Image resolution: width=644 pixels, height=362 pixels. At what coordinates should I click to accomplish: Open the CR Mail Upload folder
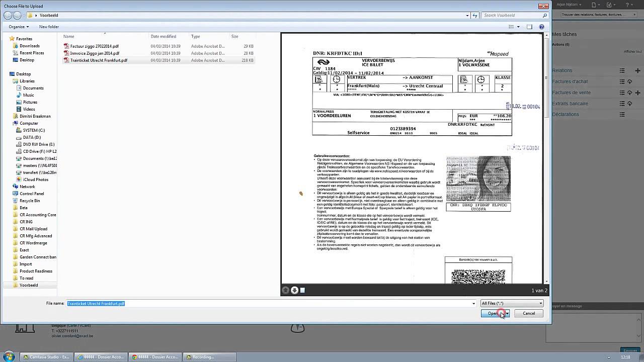(x=33, y=229)
